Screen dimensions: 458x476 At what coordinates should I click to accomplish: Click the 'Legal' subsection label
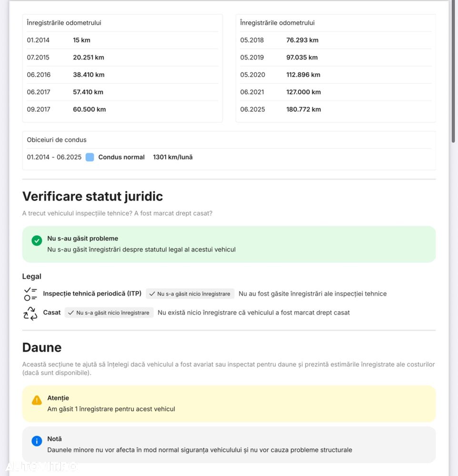pyautogui.click(x=31, y=276)
